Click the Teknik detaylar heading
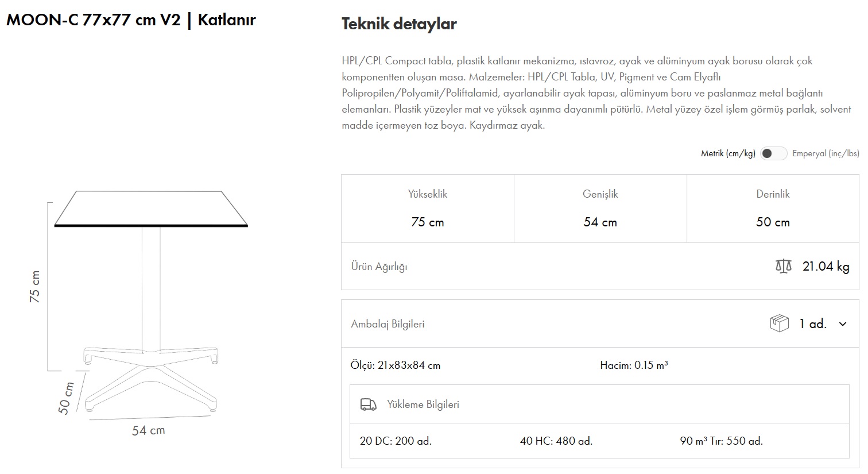Image resolution: width=868 pixels, height=474 pixels. [x=399, y=24]
